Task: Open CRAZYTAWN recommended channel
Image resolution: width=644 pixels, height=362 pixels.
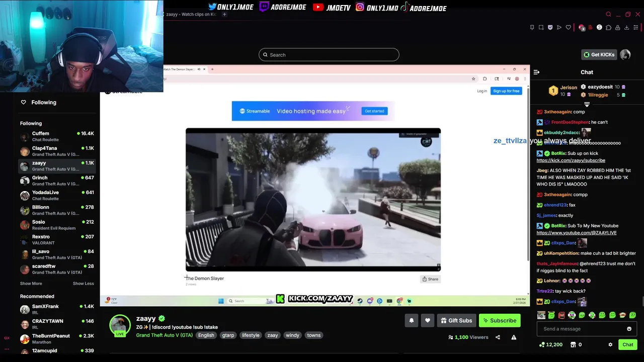Action: click(x=57, y=324)
